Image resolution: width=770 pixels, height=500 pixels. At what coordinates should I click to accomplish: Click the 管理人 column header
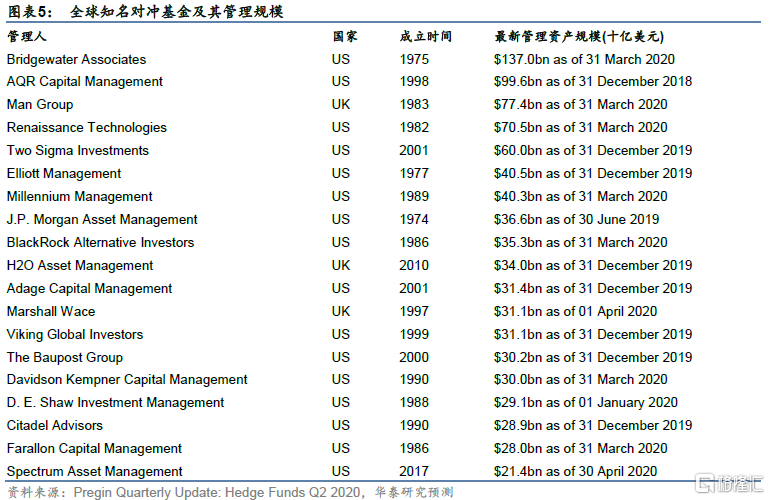point(27,36)
